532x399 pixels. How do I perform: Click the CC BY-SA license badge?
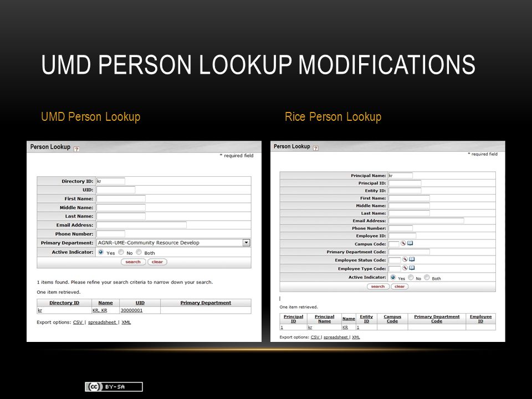tap(114, 387)
